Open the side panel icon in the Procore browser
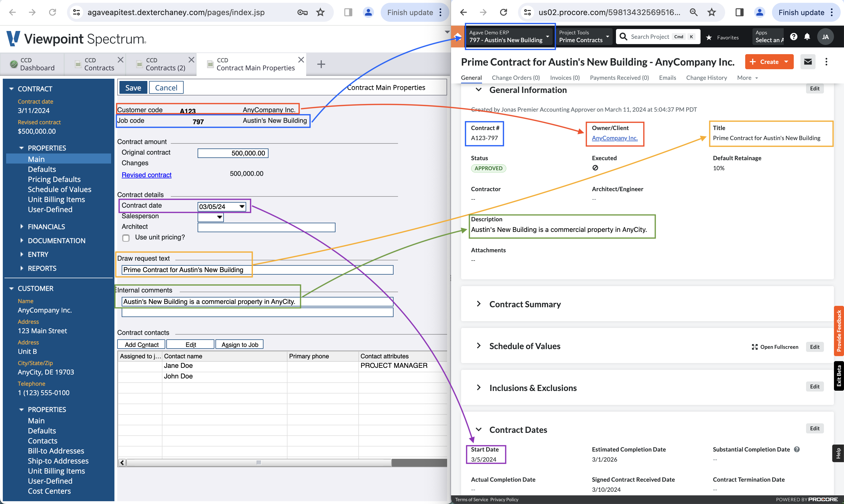The height and width of the screenshot is (504, 844). pyautogui.click(x=739, y=13)
